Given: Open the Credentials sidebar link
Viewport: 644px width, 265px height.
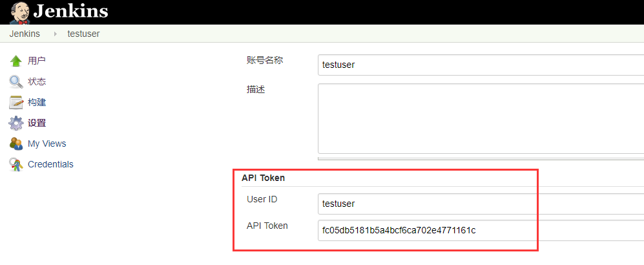Looking at the screenshot, I should (x=50, y=164).
